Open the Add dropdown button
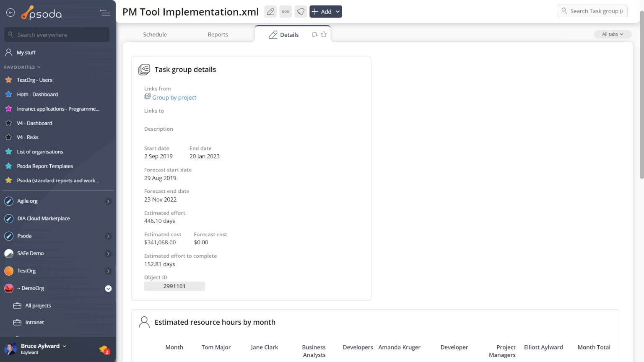The image size is (644, 362). (x=326, y=12)
